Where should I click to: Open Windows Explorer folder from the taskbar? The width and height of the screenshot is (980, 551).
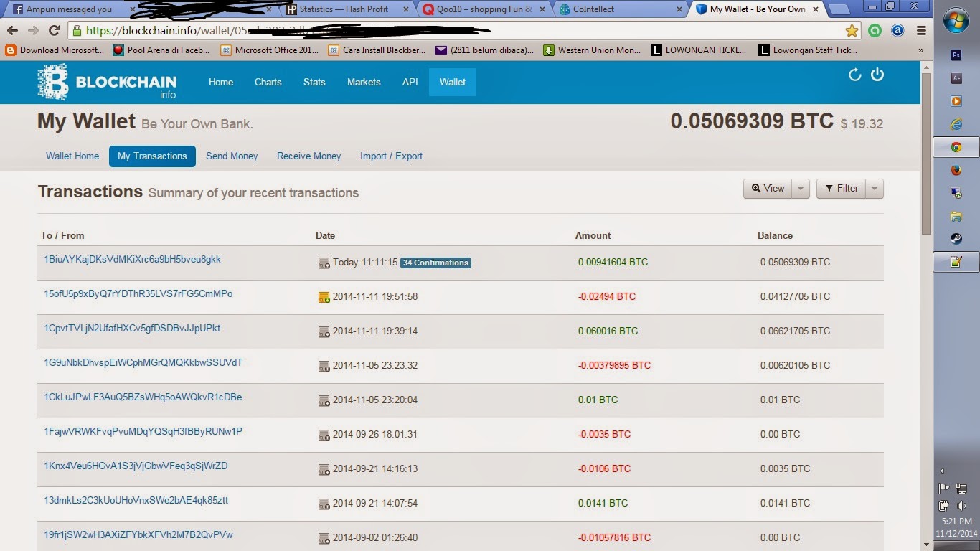click(956, 216)
